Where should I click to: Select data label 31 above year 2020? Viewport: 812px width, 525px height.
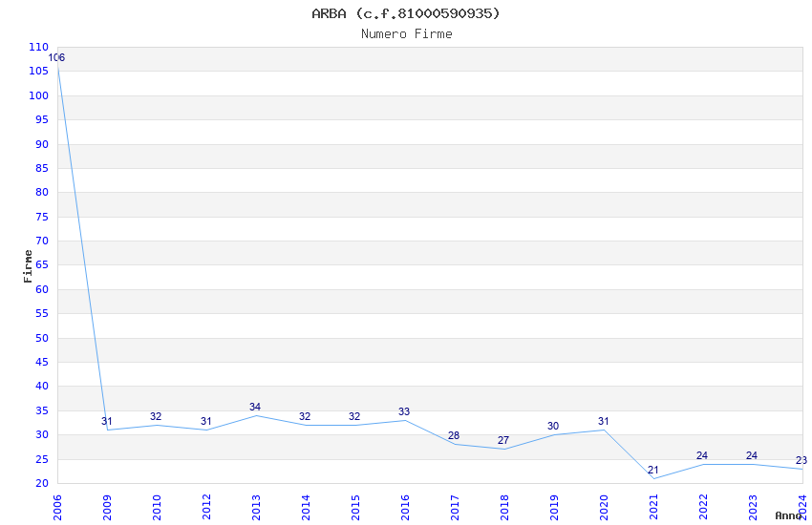pyautogui.click(x=604, y=422)
